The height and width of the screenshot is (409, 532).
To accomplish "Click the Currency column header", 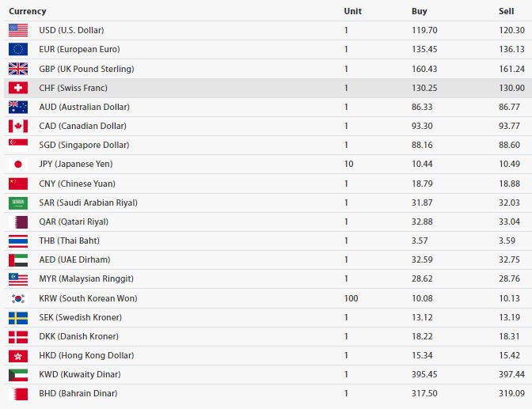I will click(28, 11).
